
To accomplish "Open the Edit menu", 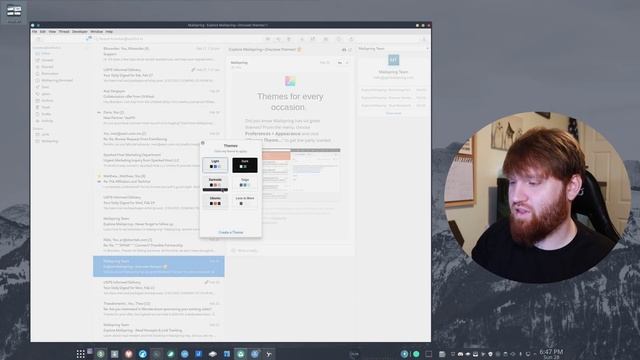I will [x=43, y=31].
